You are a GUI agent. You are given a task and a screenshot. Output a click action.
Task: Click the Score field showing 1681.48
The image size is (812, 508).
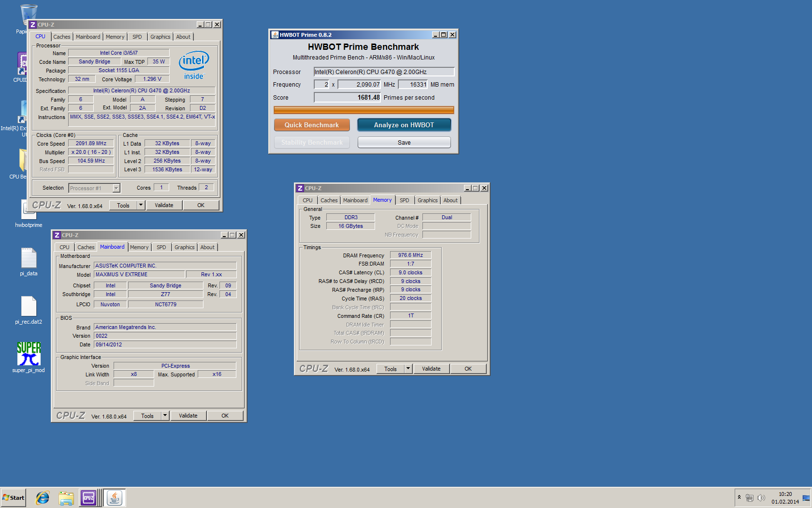coord(348,97)
